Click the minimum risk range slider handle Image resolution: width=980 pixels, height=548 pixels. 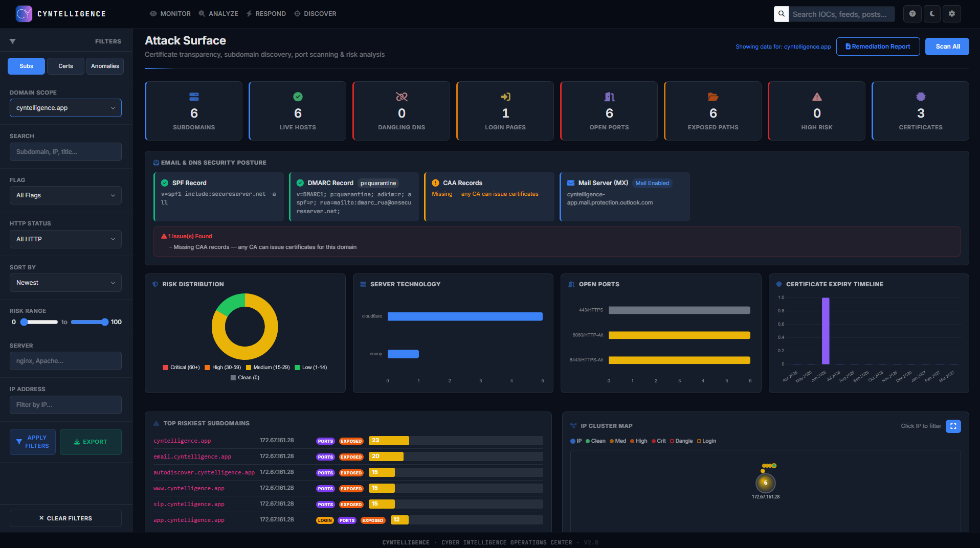click(x=24, y=322)
